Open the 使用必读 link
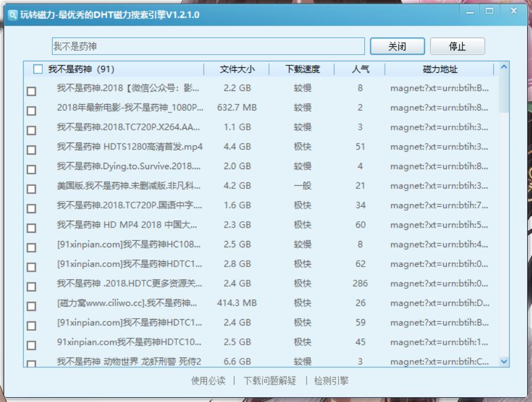Image resolution: width=532 pixels, height=402 pixels. tap(208, 381)
